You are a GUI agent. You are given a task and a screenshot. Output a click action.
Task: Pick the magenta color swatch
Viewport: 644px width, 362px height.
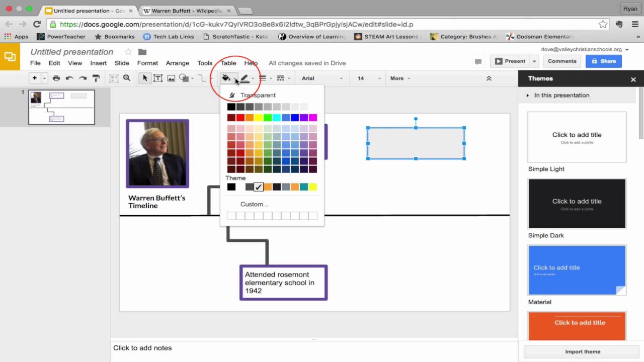pos(313,118)
